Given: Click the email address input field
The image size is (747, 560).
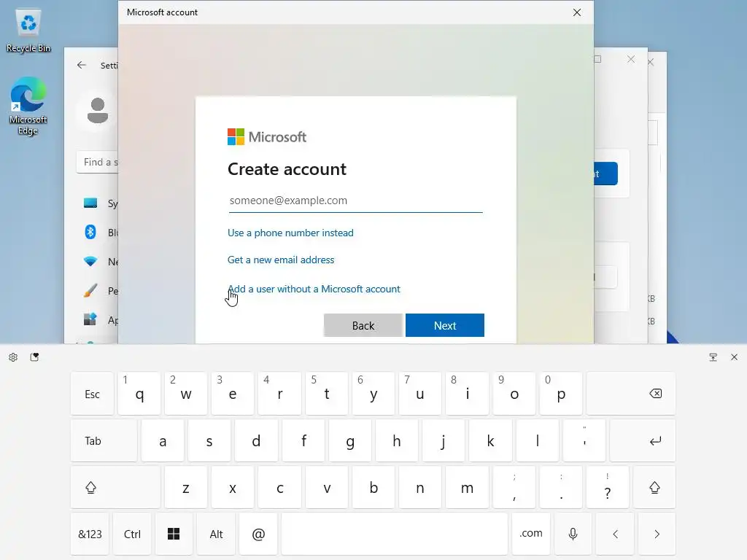Looking at the screenshot, I should 355,201.
